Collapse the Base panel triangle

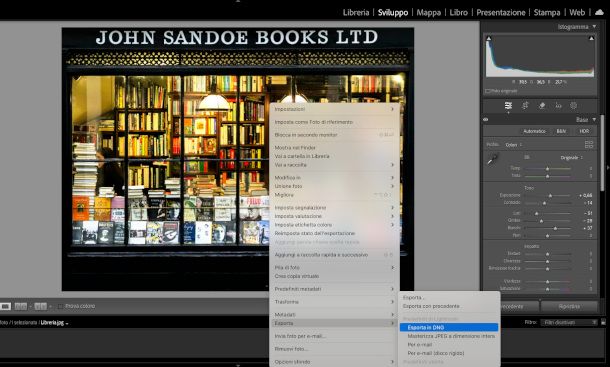point(594,119)
